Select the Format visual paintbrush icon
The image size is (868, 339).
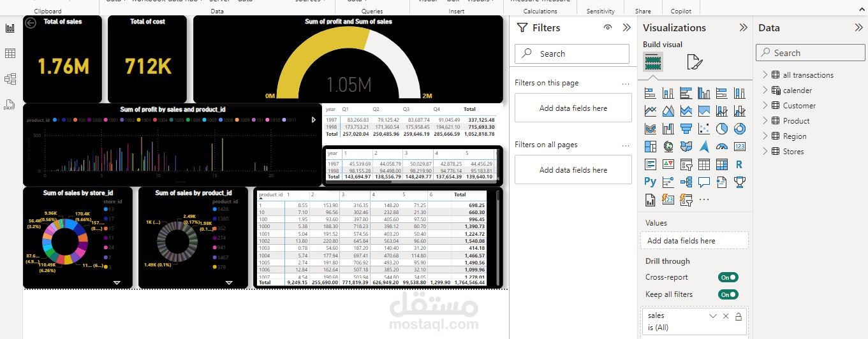[694, 62]
